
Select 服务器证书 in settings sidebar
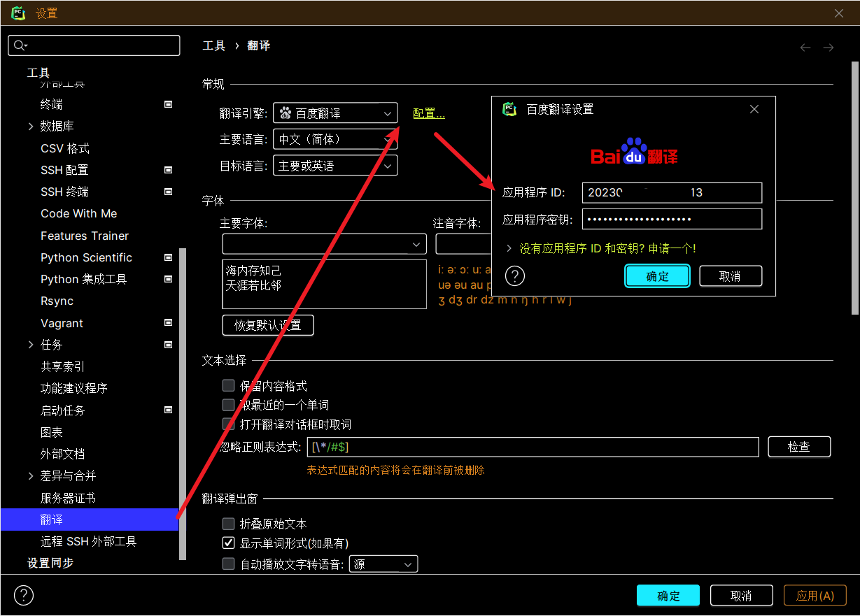[68, 498]
